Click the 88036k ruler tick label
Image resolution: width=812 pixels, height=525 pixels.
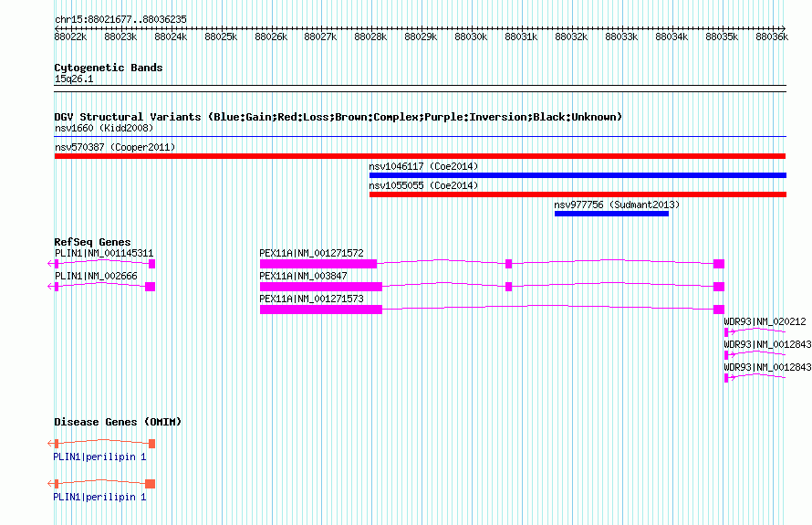click(x=772, y=37)
